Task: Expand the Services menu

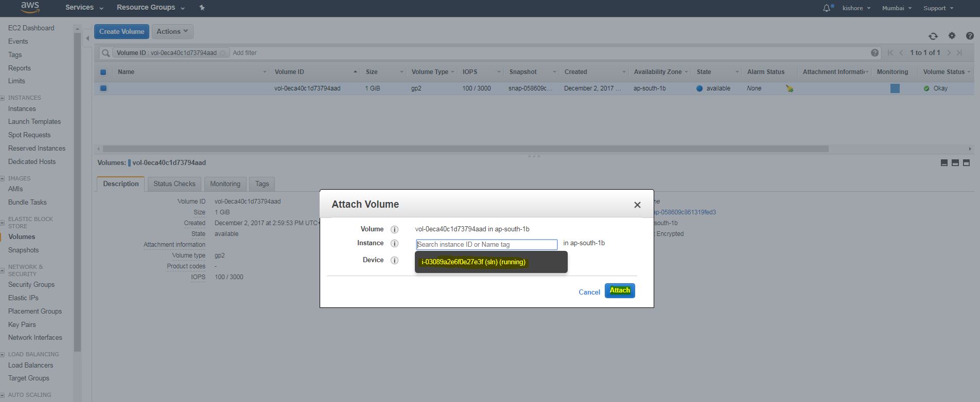Action: 84,8
